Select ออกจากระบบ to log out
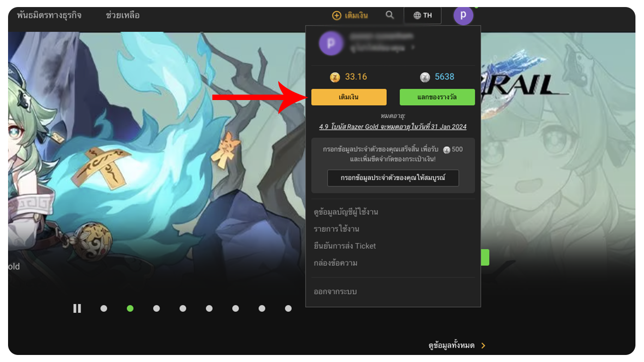 [x=335, y=292]
